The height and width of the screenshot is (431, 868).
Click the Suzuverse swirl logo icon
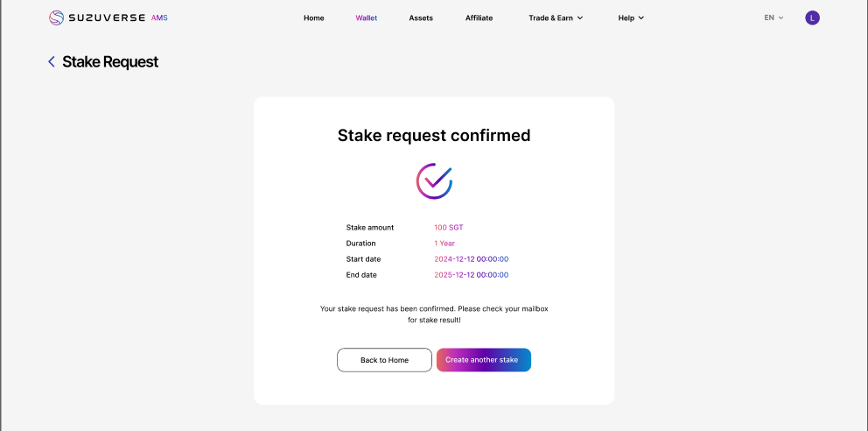[x=56, y=18]
